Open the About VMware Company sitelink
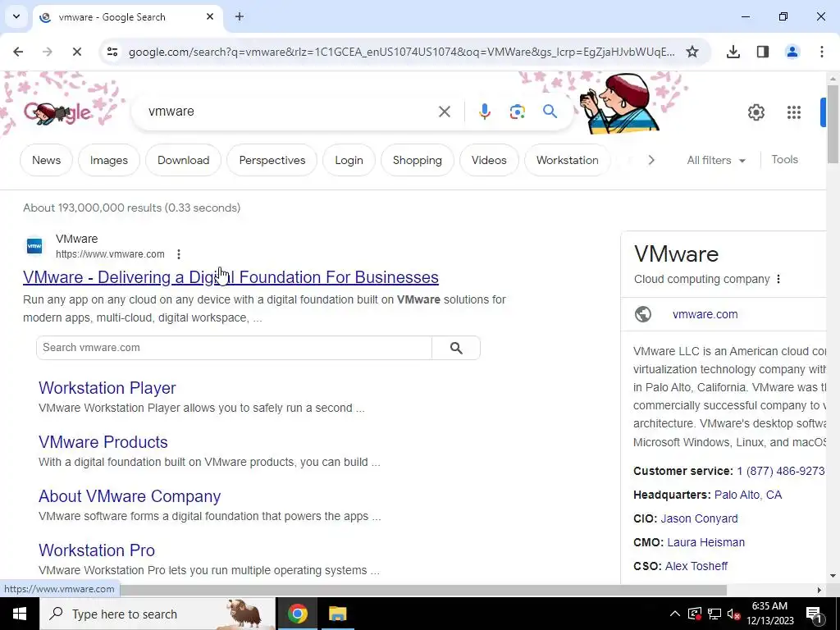 point(130,496)
